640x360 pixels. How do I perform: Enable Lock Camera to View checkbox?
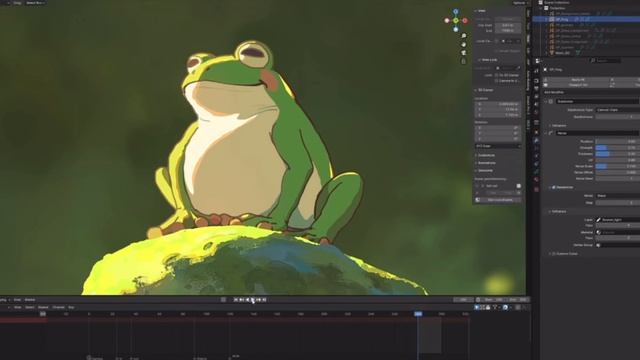coord(497,81)
